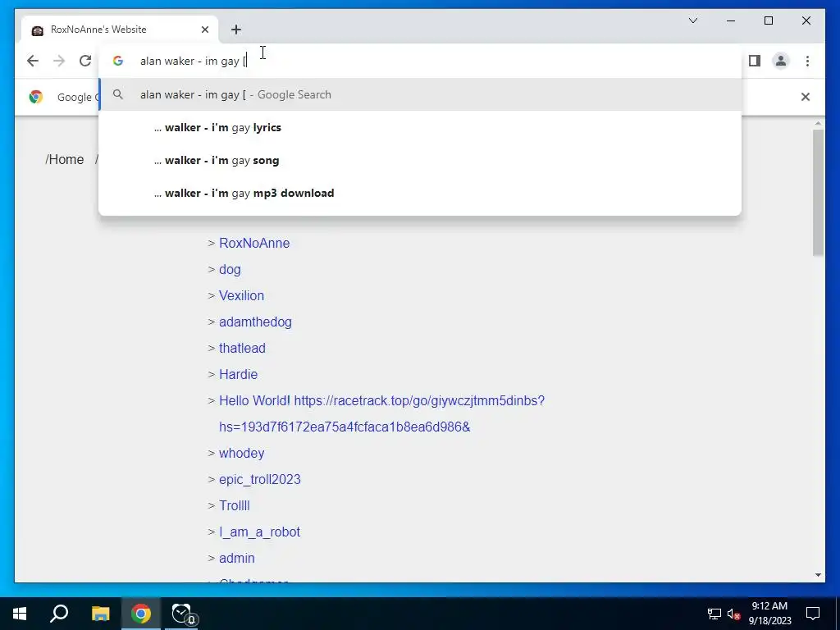Open the Hardie link
The image size is (840, 630).
239,374
